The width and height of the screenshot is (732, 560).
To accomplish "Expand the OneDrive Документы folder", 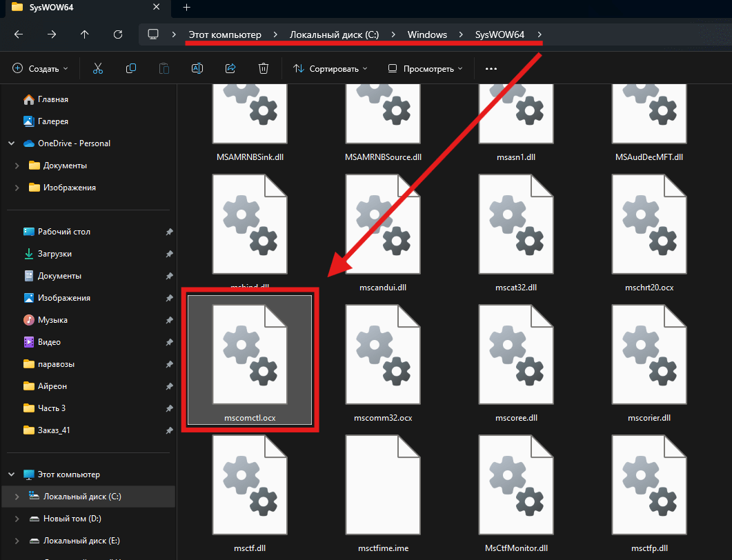I will tap(17, 166).
